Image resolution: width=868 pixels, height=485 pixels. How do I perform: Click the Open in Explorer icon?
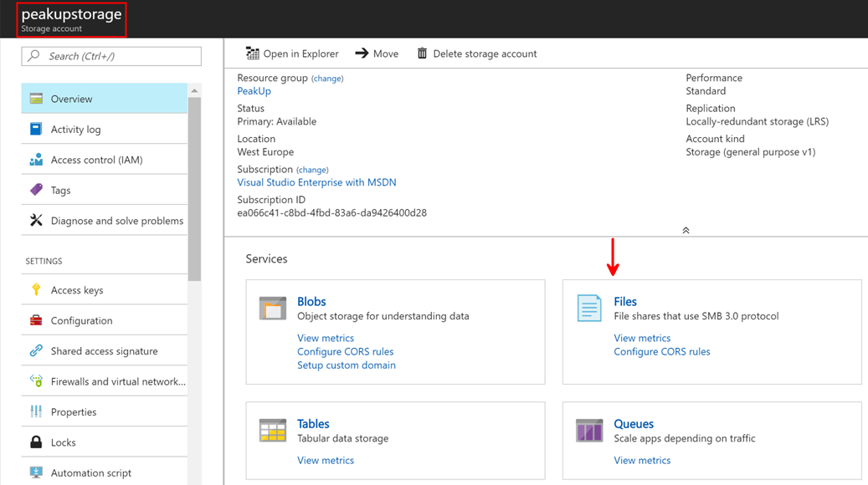click(253, 53)
